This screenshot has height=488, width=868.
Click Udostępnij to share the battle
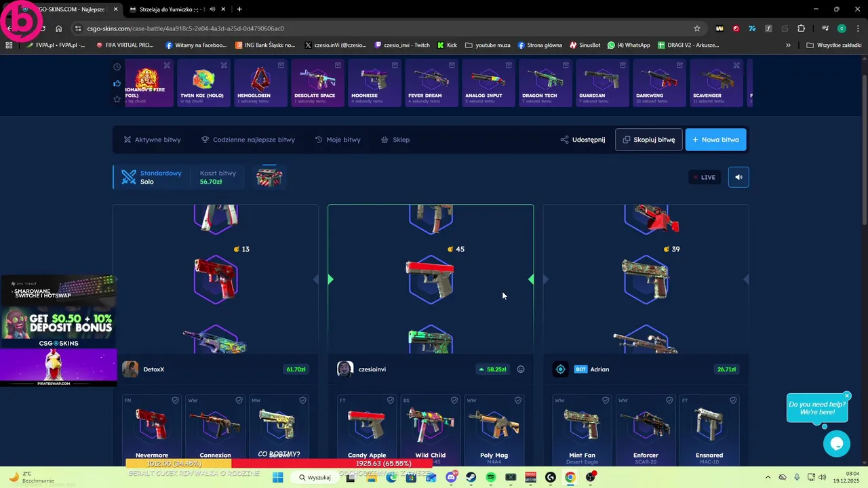coord(583,140)
